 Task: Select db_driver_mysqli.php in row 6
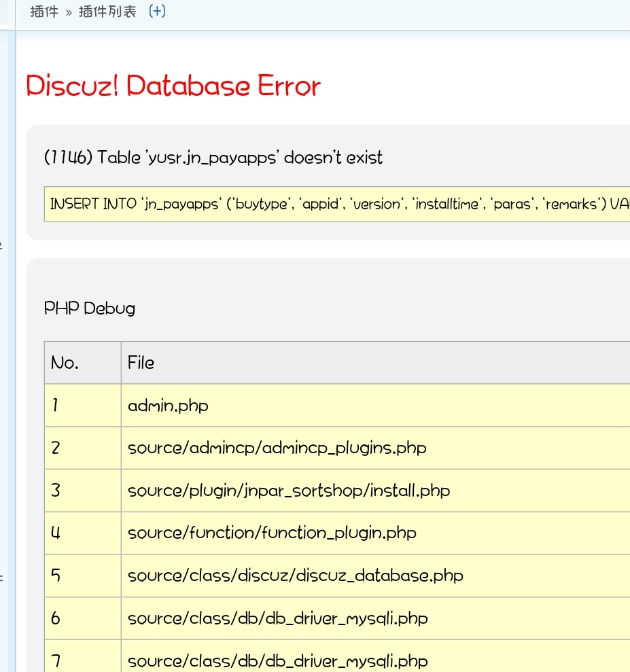point(277,618)
